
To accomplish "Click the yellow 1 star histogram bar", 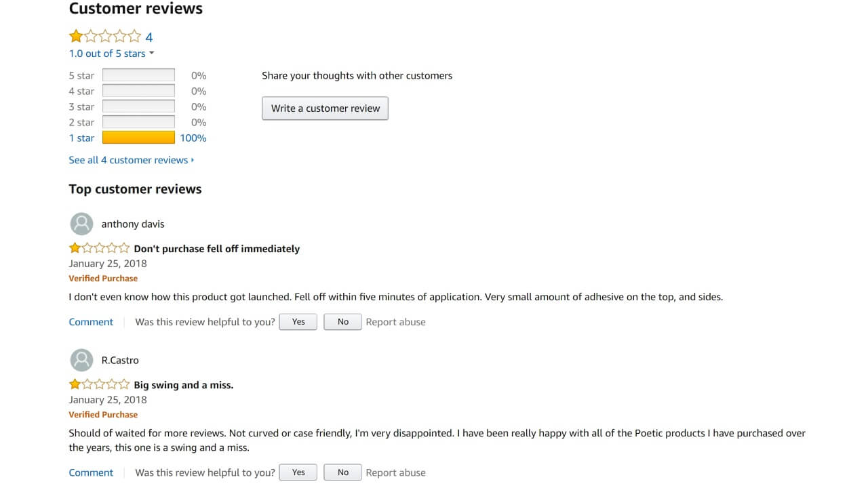I will (138, 138).
